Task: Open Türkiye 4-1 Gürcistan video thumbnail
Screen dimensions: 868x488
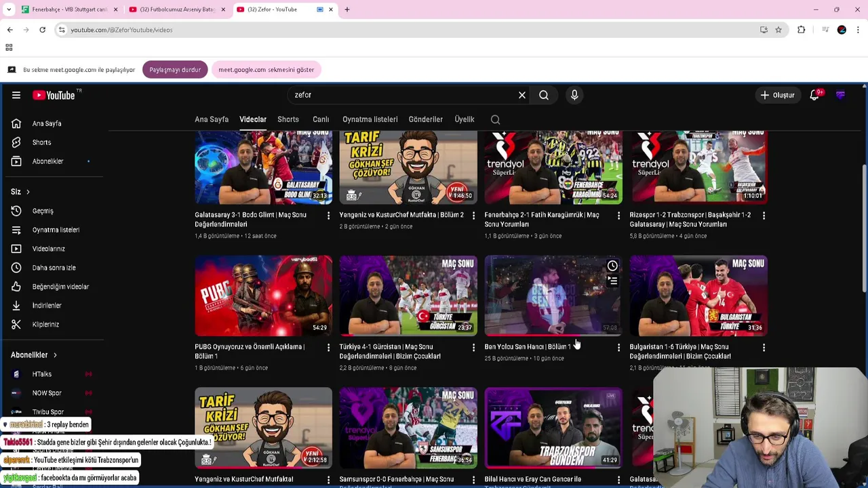Action: [409, 296]
